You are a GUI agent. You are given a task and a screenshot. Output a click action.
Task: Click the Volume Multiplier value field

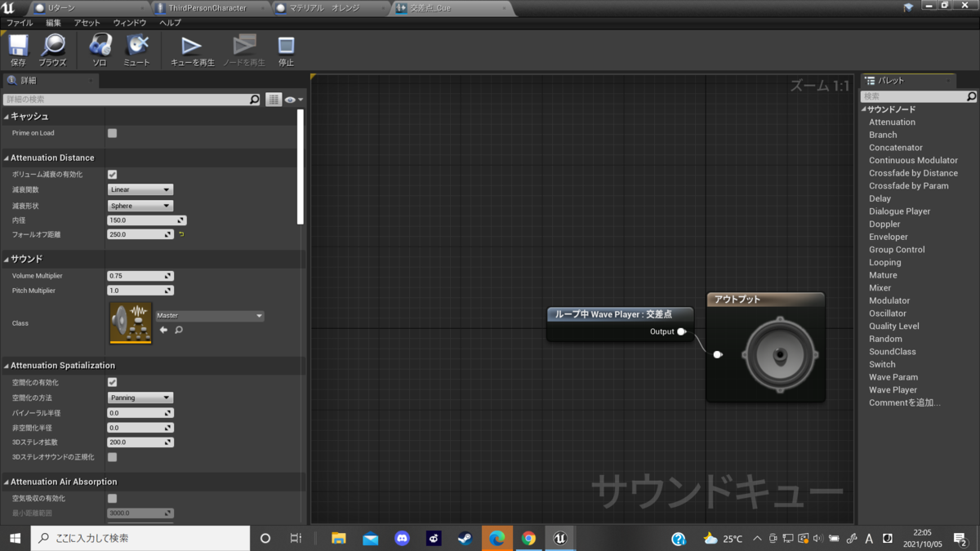[140, 276]
